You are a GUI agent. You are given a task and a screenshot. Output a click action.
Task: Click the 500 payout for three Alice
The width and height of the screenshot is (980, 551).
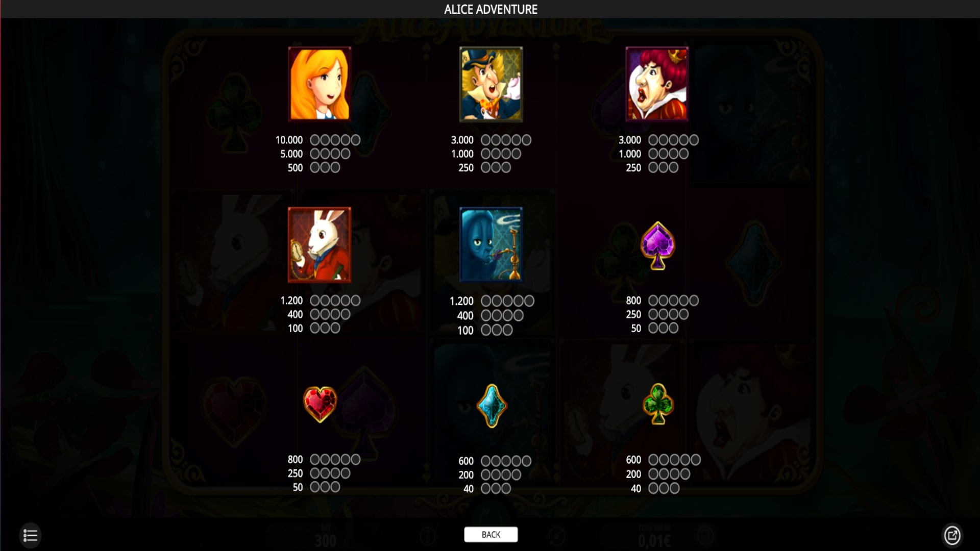pyautogui.click(x=295, y=167)
